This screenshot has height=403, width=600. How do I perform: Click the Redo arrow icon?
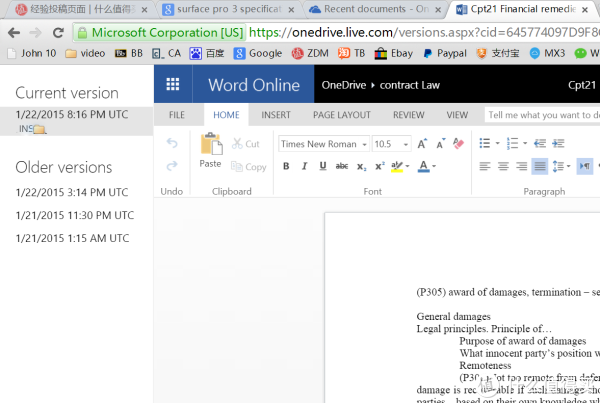point(172,166)
